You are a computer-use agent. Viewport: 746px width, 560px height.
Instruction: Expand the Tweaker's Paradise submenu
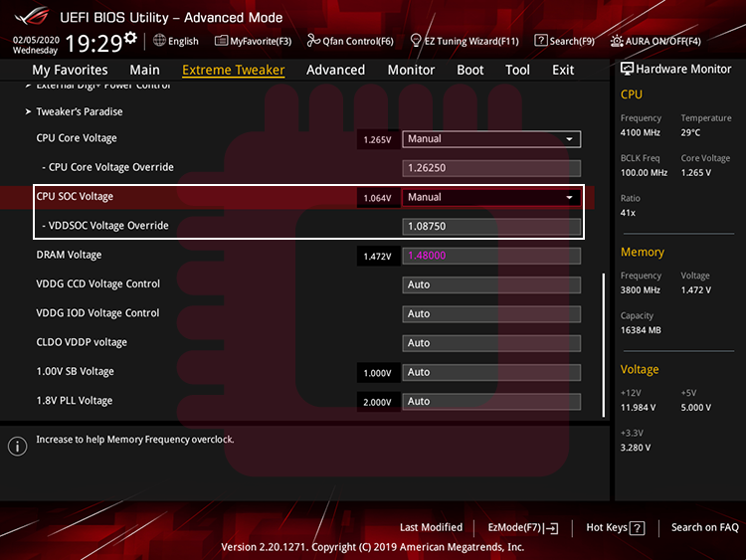click(x=80, y=111)
